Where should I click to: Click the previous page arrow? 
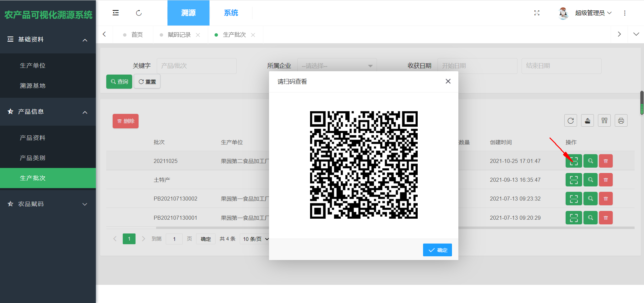[115, 239]
